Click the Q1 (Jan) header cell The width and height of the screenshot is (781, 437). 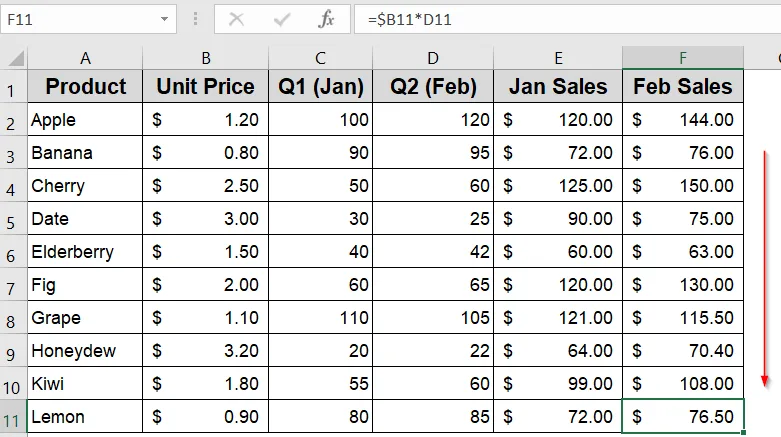click(320, 87)
